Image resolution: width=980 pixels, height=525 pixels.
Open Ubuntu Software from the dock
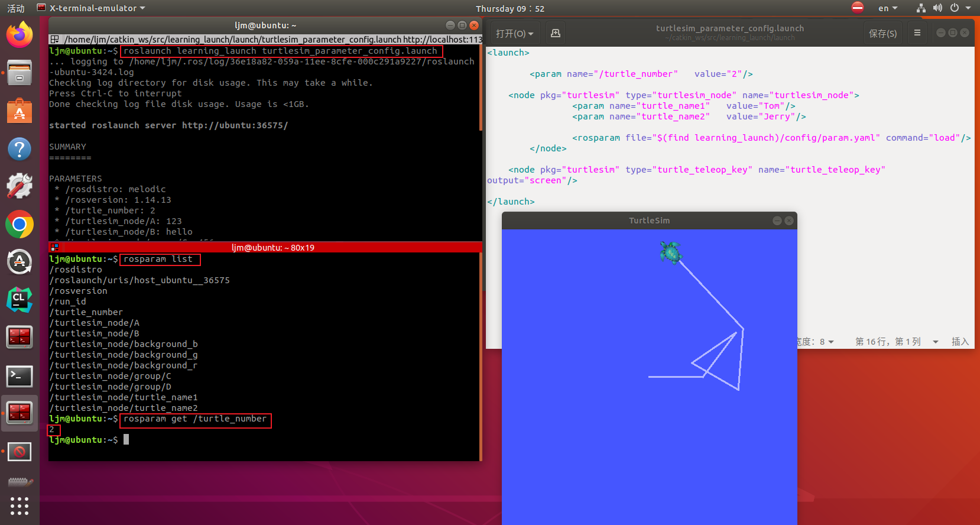[20, 111]
